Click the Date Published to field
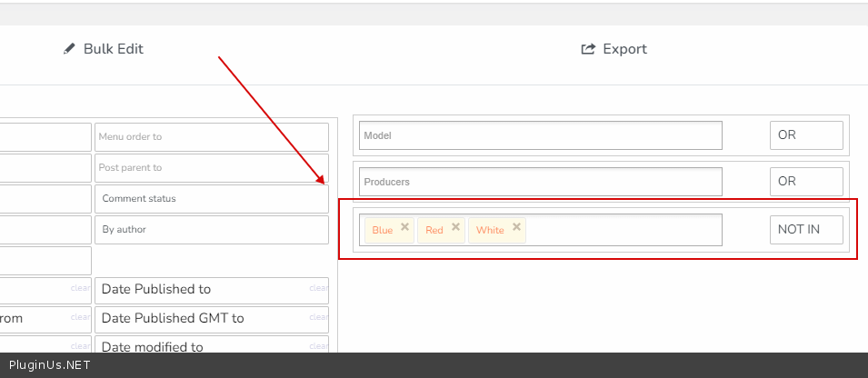Image resolution: width=868 pixels, height=378 pixels. [x=200, y=290]
